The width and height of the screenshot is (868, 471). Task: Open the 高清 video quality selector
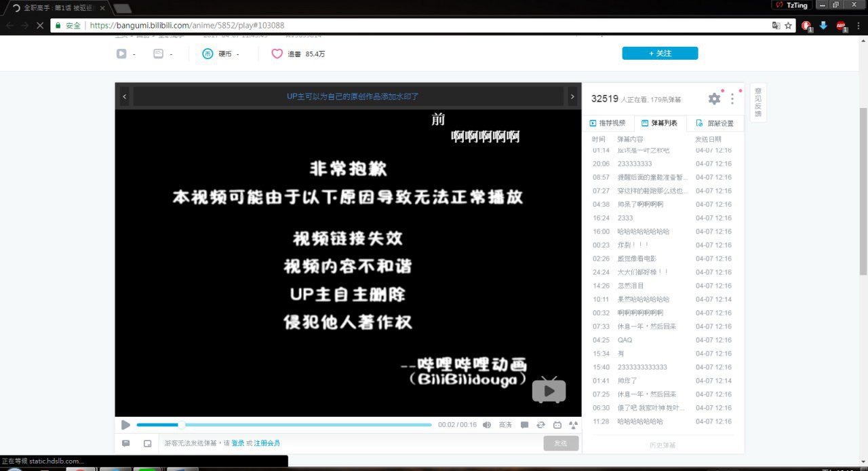click(x=505, y=425)
